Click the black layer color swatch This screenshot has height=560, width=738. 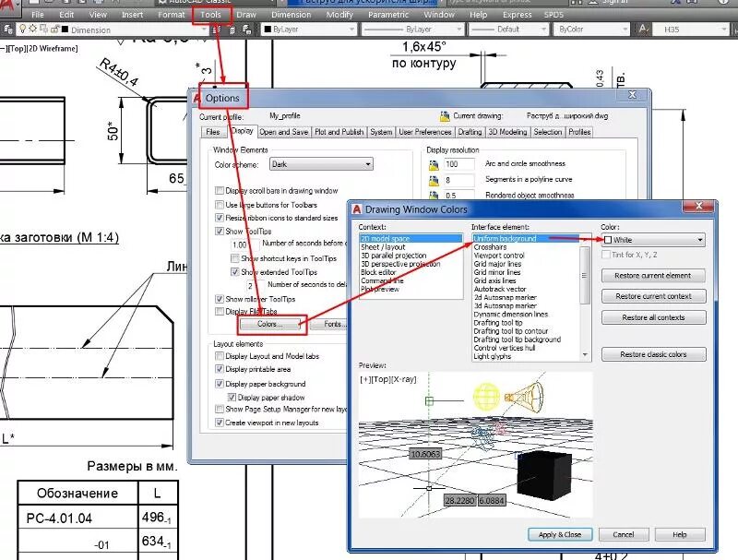point(65,30)
